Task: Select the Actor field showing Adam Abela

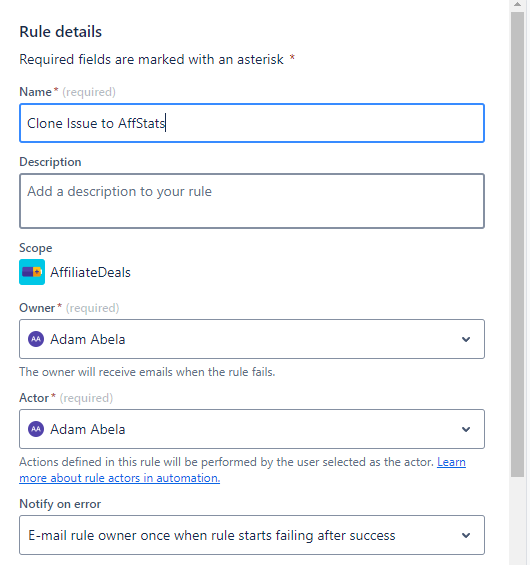Action: (252, 429)
